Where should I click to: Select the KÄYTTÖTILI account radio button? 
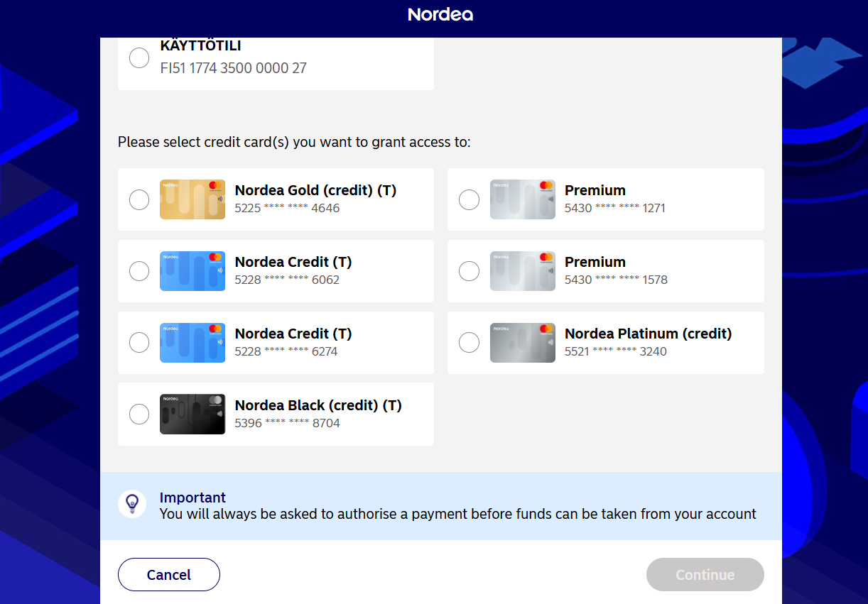139,57
